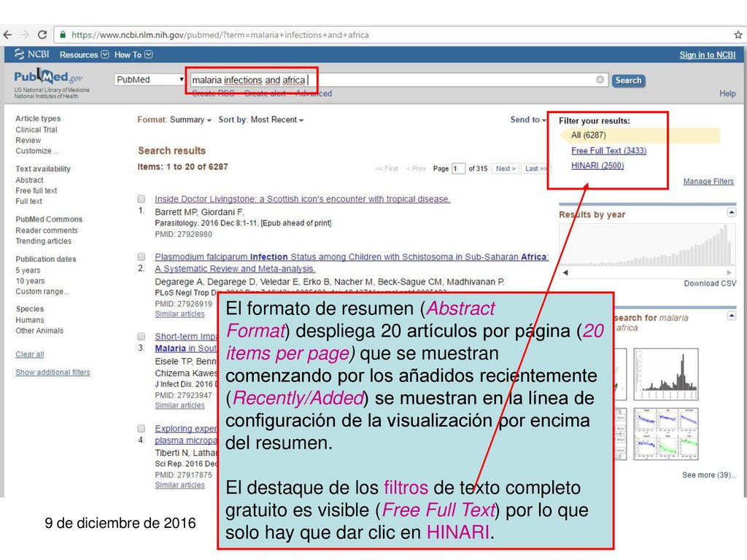Click the Results by year bar chart
This screenshot has width=747, height=560.
(647, 245)
